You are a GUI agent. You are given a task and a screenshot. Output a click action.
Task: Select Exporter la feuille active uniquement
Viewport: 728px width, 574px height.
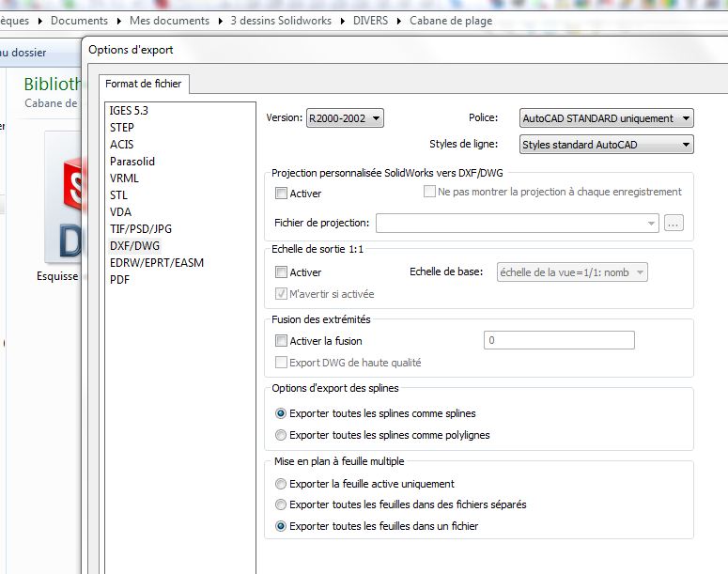(x=281, y=484)
